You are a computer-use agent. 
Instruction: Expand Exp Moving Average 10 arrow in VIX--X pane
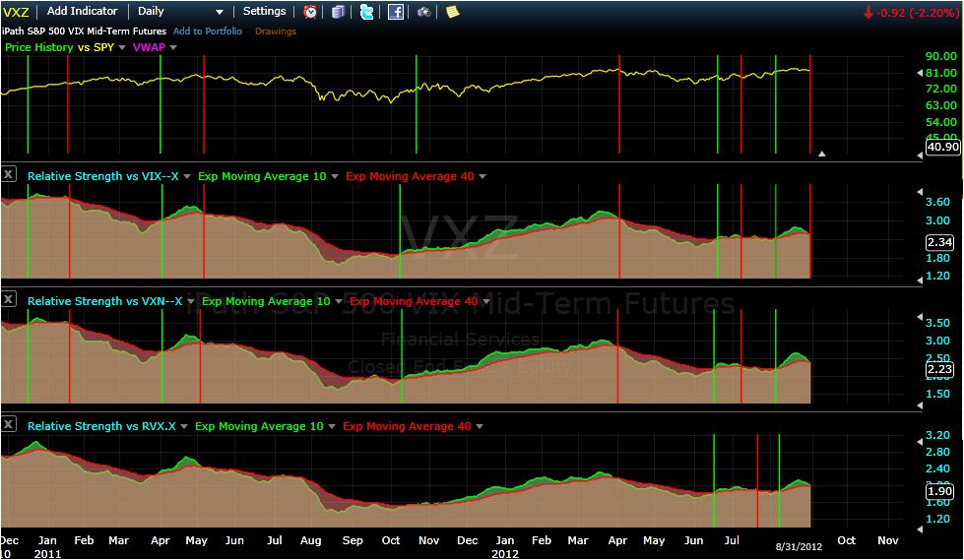pos(335,177)
